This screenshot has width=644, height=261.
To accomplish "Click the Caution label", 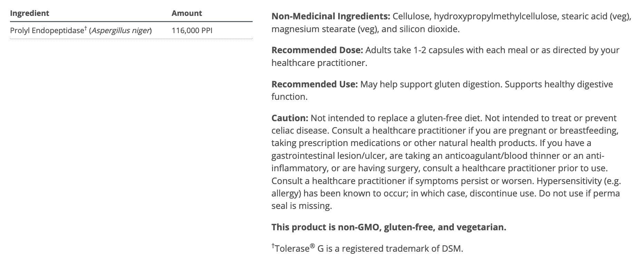I will click(290, 118).
